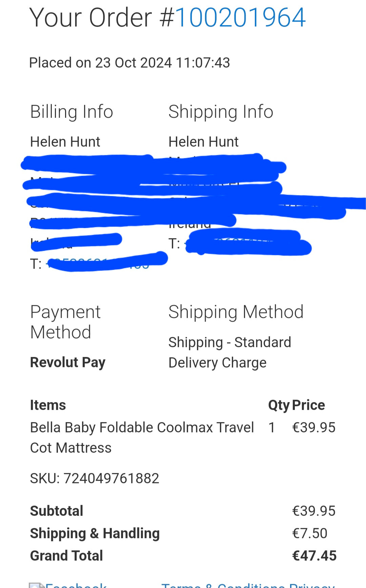Select the Revolut Pay payment method text
This screenshot has height=588, width=366.
68,362
